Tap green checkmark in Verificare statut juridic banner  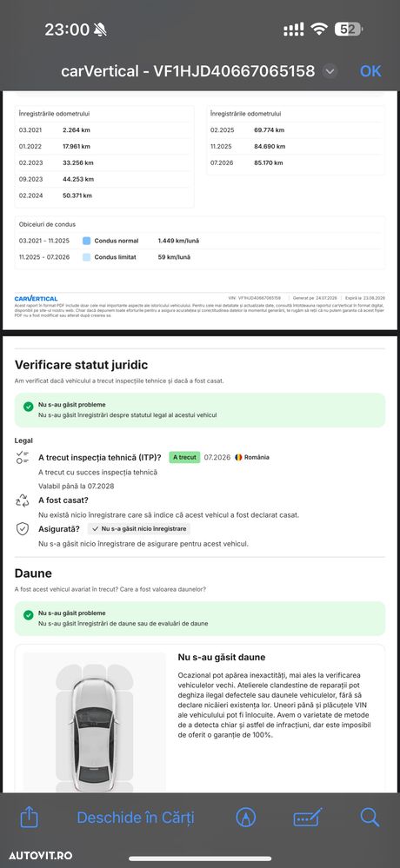pyautogui.click(x=28, y=407)
